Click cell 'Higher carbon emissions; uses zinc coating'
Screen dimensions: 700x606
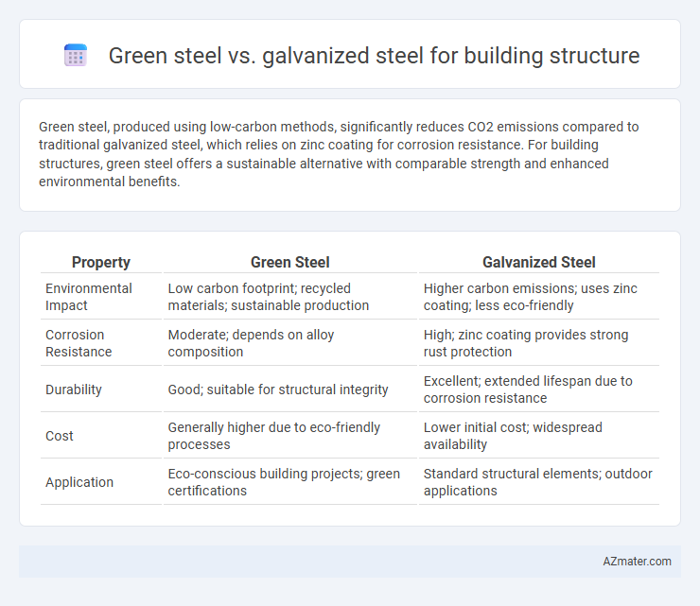point(539,297)
